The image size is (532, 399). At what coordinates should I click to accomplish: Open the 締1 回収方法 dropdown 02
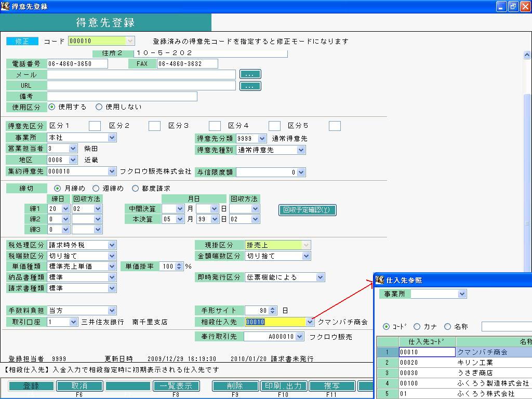pyautogui.click(x=98, y=209)
